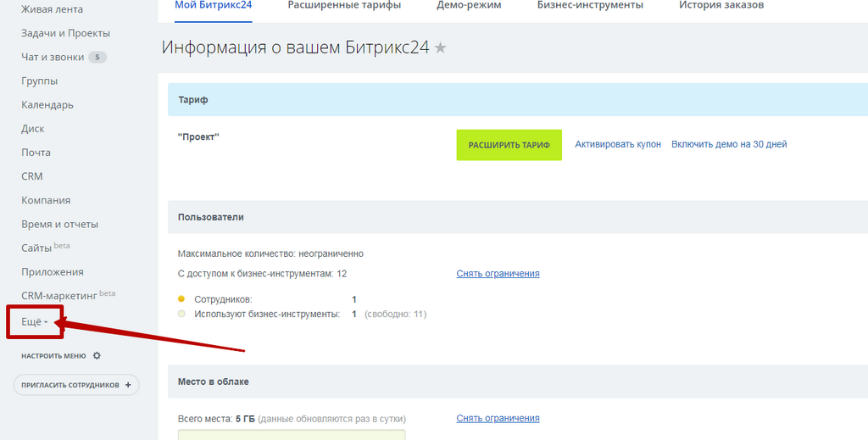
Task: Click Включить демо на 30 дней link
Action: pyautogui.click(x=729, y=144)
